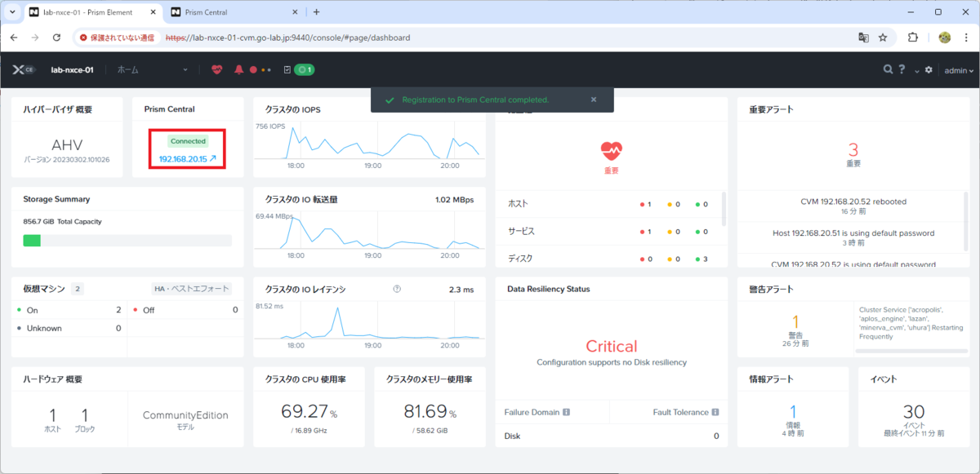The image size is (980, 474).
Task: Click the not-secure 保護されていない通信 badge
Action: pos(117,38)
